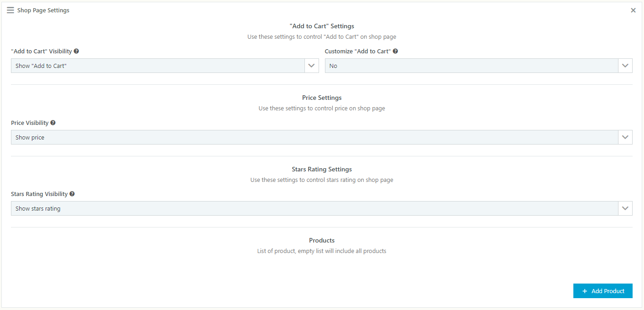Click the text "List of product, empty list will include all products"
This screenshot has width=644, height=310.
click(322, 251)
